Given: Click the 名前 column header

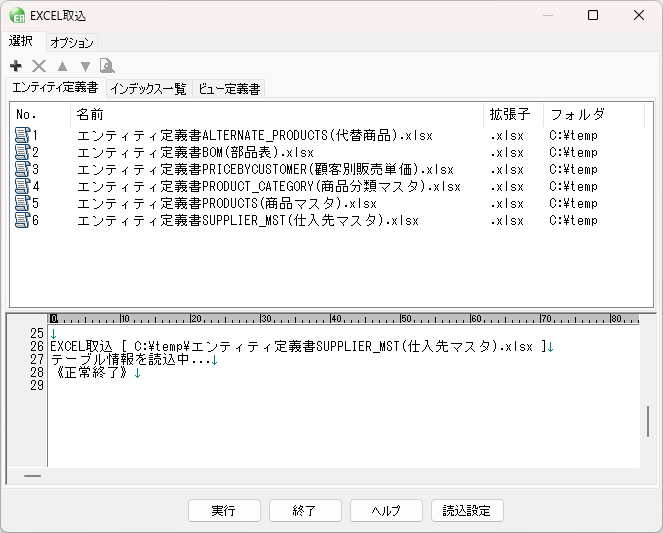Looking at the screenshot, I should 277,115.
